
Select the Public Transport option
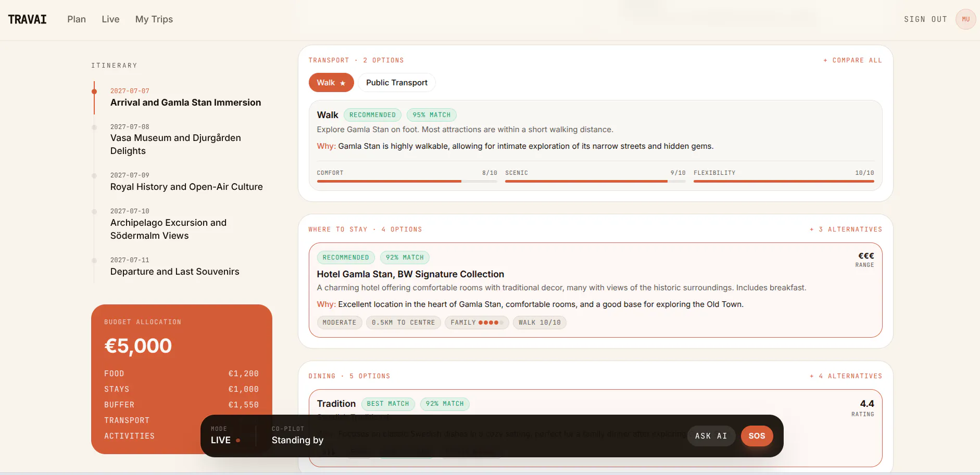[397, 83]
